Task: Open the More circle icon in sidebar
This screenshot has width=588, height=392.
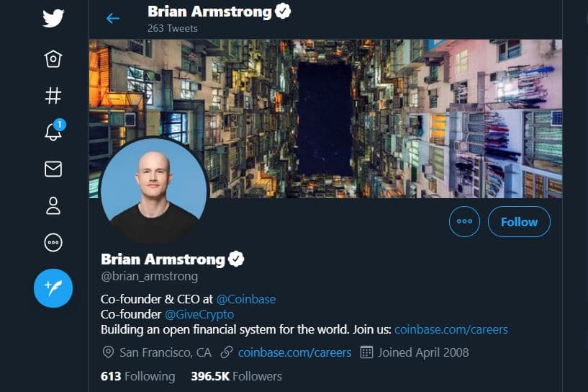Action: click(x=53, y=243)
